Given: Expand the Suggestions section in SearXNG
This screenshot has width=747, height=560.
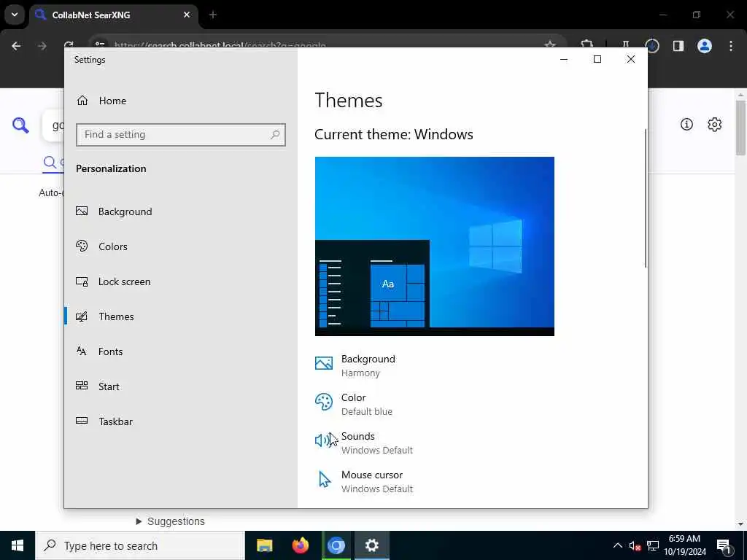Looking at the screenshot, I should point(170,521).
